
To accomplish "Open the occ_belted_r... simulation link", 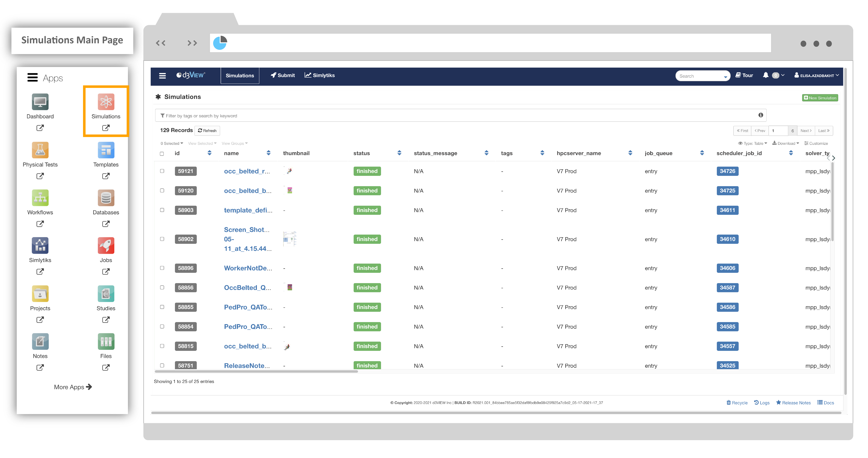I will click(247, 171).
